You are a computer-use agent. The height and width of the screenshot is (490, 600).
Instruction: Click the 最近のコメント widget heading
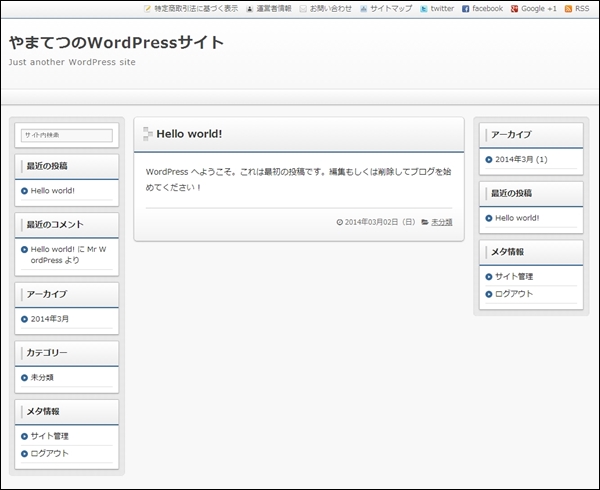tap(55, 224)
